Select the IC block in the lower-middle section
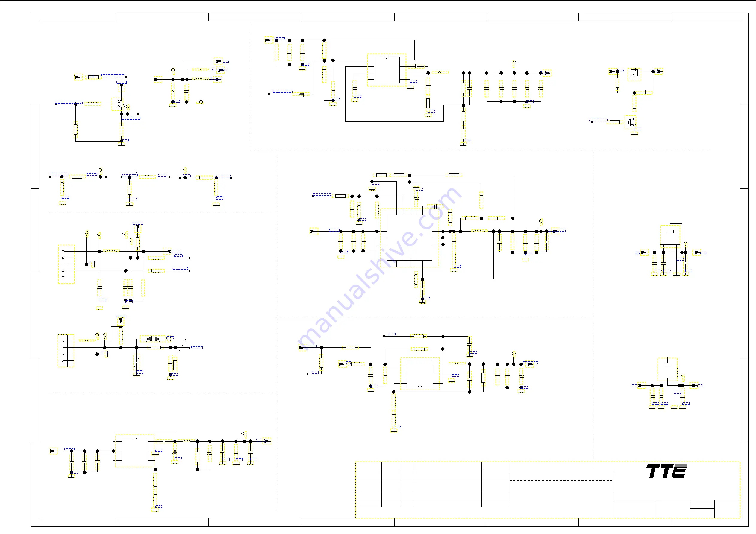Viewport: 756px width, 534px height. pyautogui.click(x=420, y=374)
